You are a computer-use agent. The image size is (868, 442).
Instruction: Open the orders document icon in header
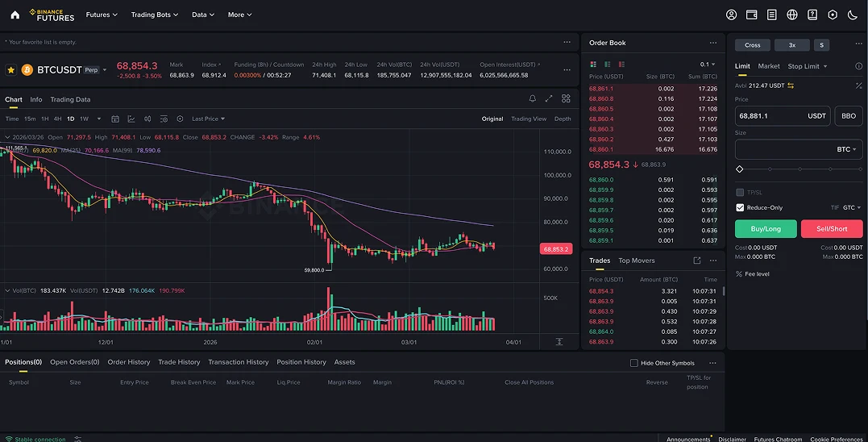point(771,15)
